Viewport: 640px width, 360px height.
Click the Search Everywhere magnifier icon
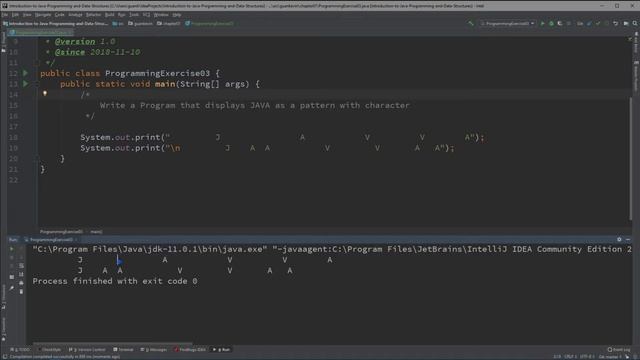tap(635, 24)
